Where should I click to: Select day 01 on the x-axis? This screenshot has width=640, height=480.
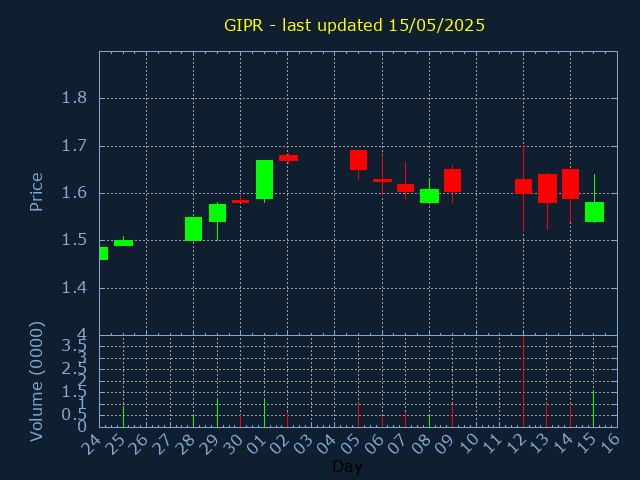[x=256, y=444]
